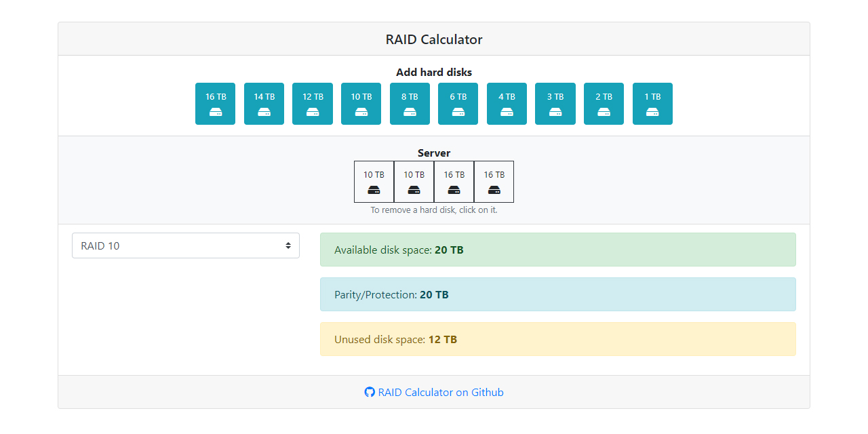Add a 4 TB hard disk

pos(506,104)
